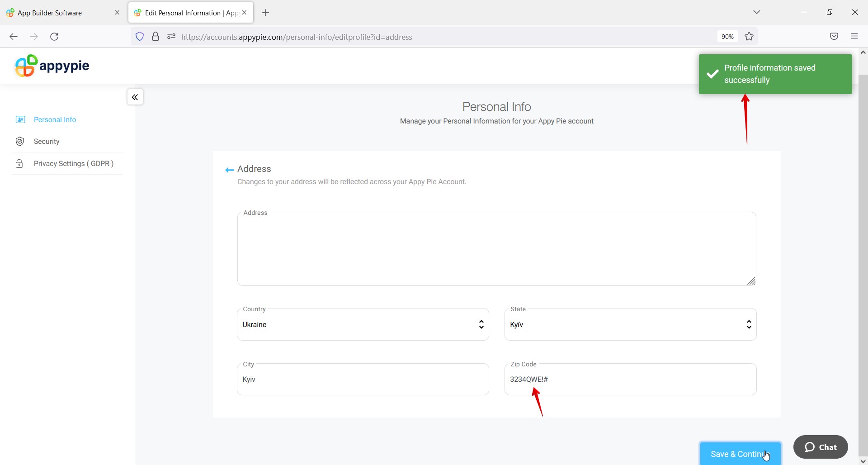The height and width of the screenshot is (465, 868).
Task: Click the Personal Info card icon
Action: [20, 119]
